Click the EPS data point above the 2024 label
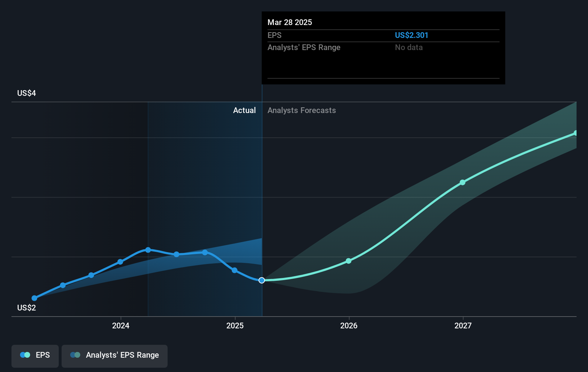Viewport: 588px width, 372px height. (x=120, y=262)
